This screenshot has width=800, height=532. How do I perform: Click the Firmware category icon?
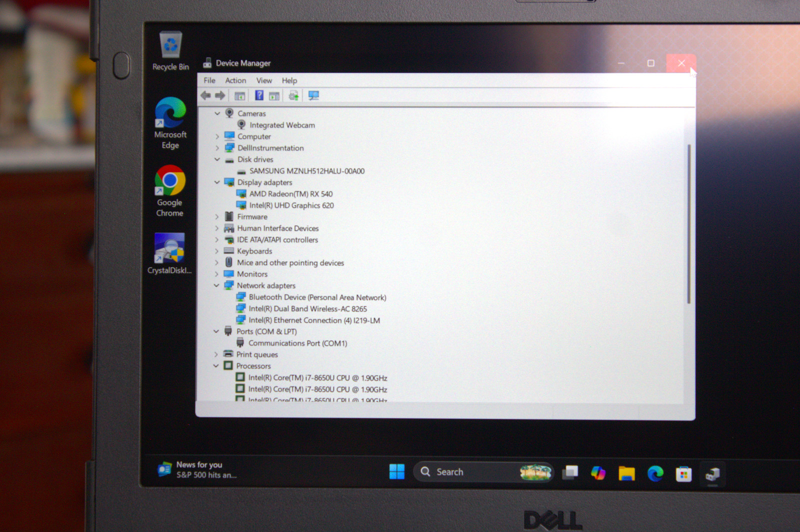[x=229, y=216]
